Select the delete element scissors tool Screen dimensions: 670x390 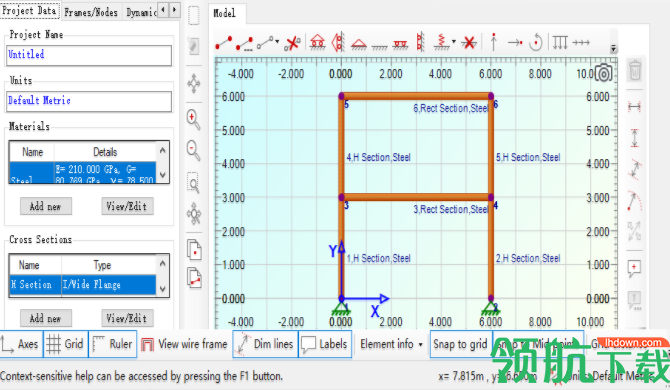point(293,43)
